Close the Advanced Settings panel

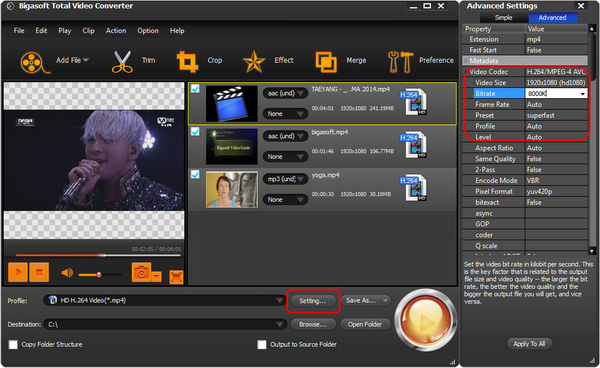(x=581, y=6)
